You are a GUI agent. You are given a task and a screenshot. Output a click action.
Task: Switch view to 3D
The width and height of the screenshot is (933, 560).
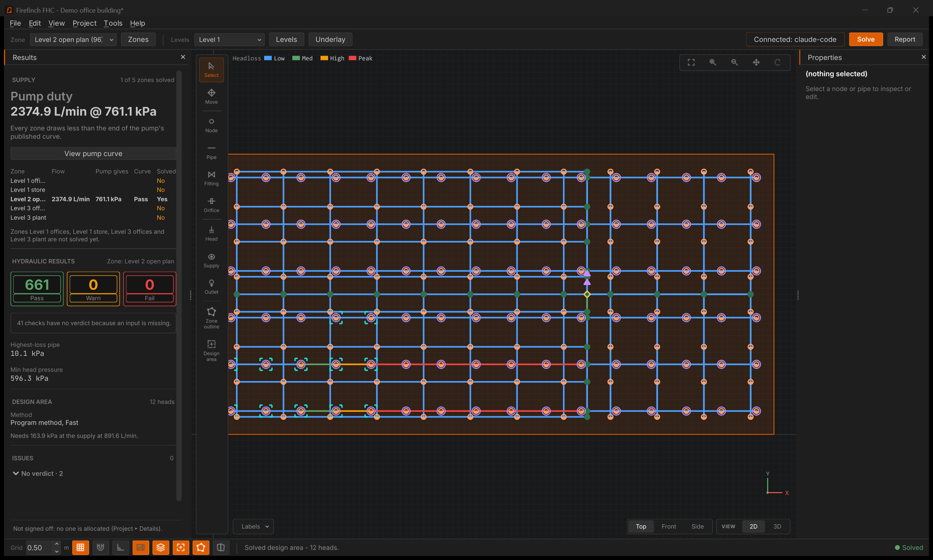(x=777, y=526)
